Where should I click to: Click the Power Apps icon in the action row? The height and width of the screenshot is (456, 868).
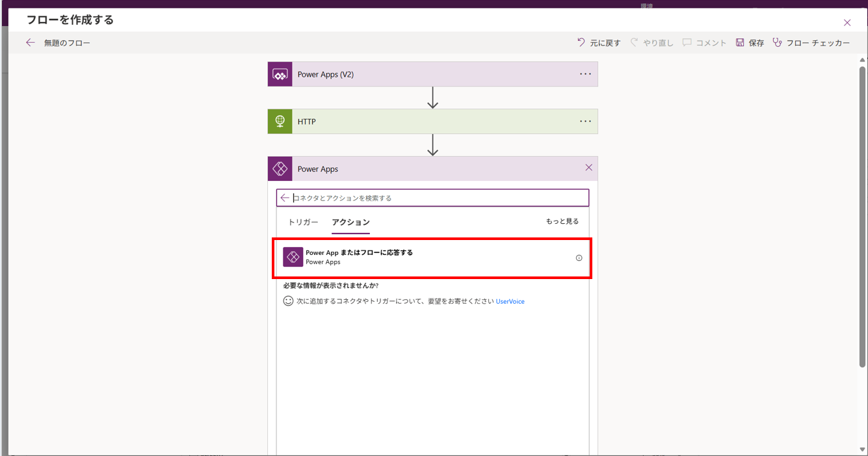tap(293, 257)
